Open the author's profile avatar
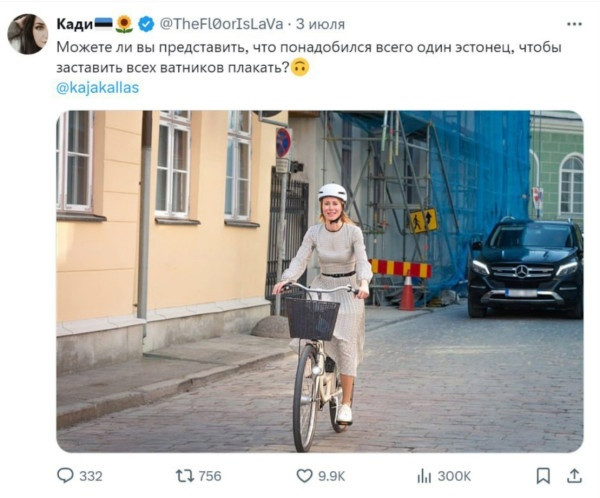This screenshot has height=498, width=600. pos(28,34)
